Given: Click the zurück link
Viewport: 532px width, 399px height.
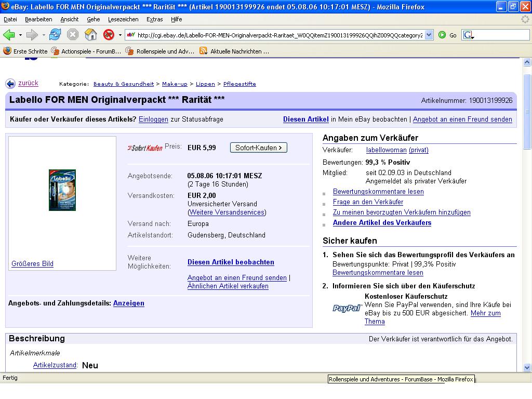Looking at the screenshot, I should point(28,83).
